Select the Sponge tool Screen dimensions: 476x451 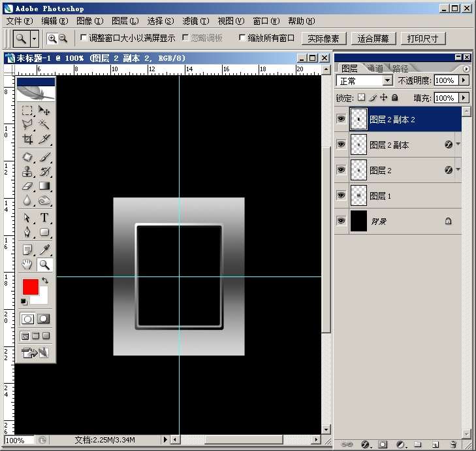point(44,200)
